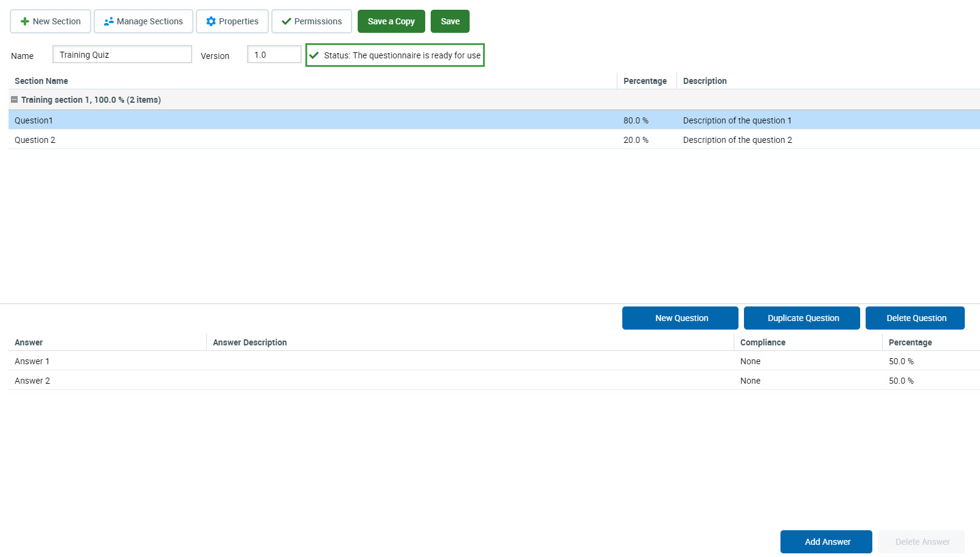Screen dimensions: 980x557
Task: Delete the selected question
Action: tap(915, 318)
